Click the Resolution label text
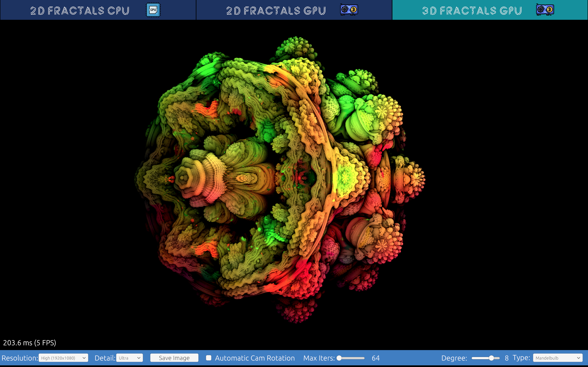Screen dimensions: 588x367 coord(19,358)
